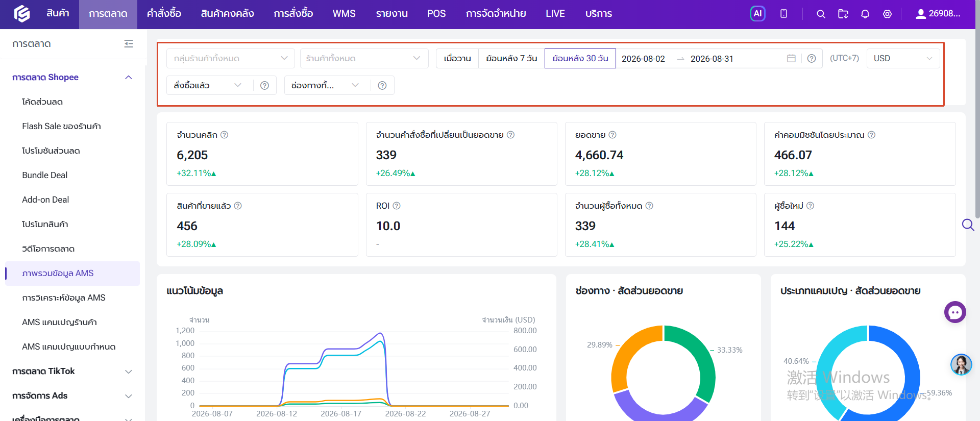This screenshot has height=421, width=980.
Task: Go to Bundle Deal in sidebar
Action: tap(45, 175)
